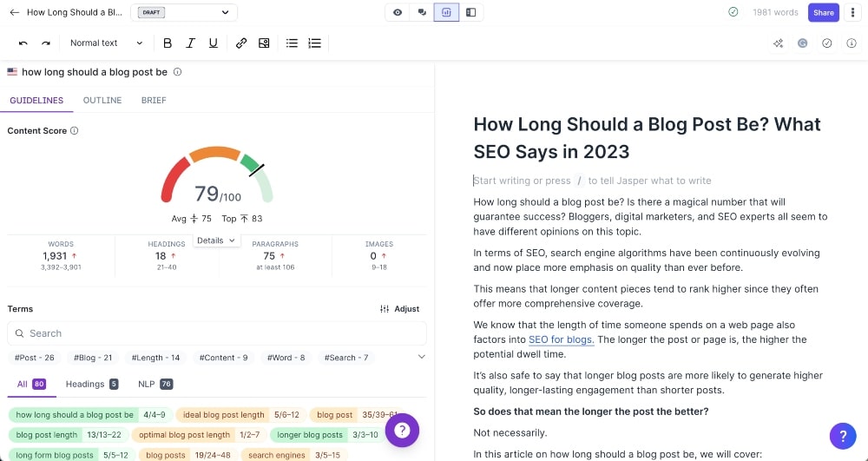
Task: Click the Top 83 indicator
Action: [x=242, y=219]
